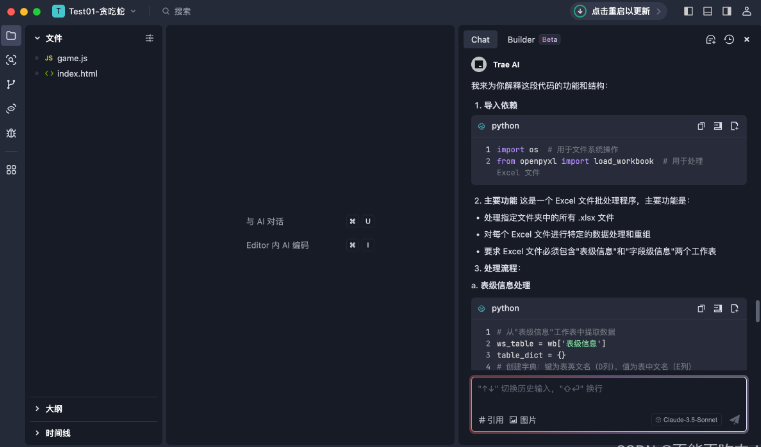761x447 pixels.
Task: Open the Extensions grid icon in sidebar
Action: point(11,169)
